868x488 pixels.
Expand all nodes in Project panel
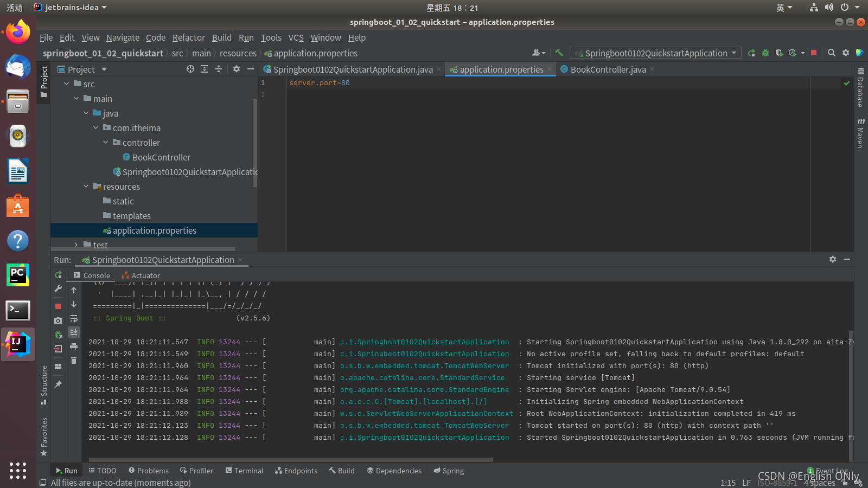205,69
